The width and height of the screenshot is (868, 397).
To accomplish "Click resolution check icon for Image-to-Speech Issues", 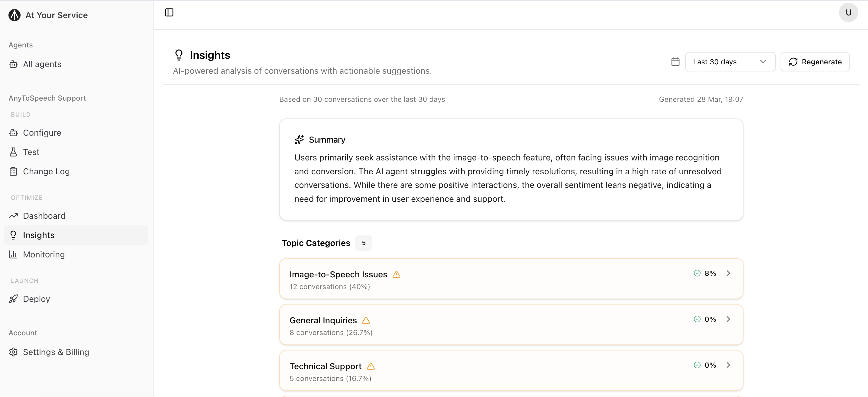I will click(697, 273).
